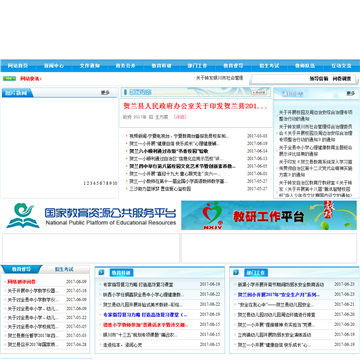The image size is (360, 360).
Task: Open "安全在我心中"——贺兰县幼儿园 item
Action: coord(276,305)
